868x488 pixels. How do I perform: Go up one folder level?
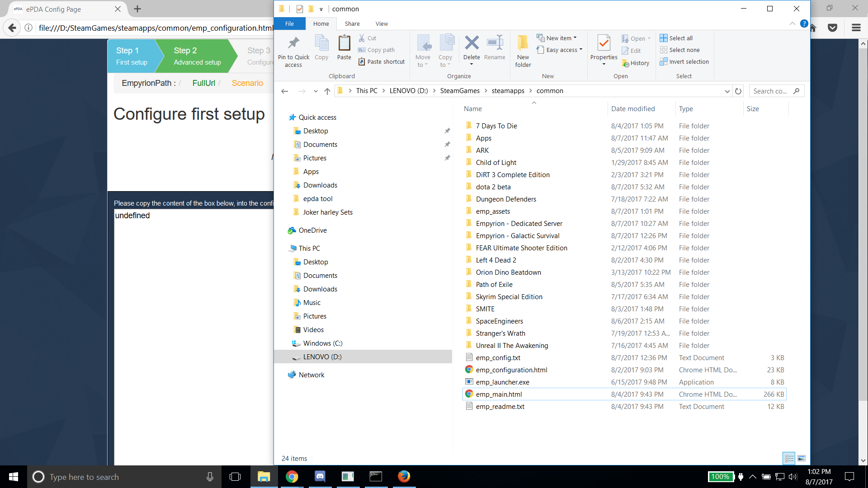pyautogui.click(x=327, y=91)
